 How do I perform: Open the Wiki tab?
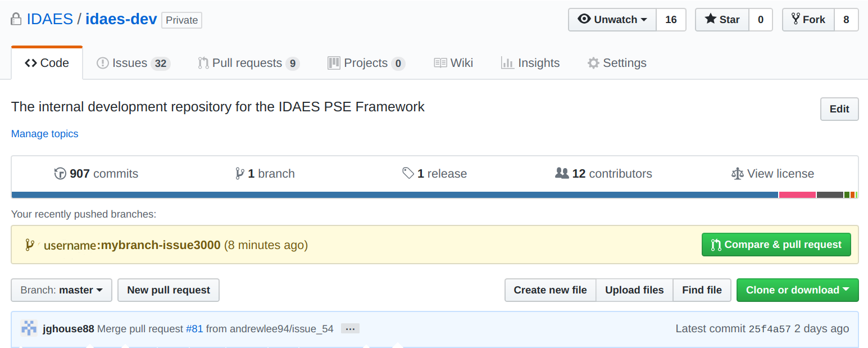click(x=453, y=63)
